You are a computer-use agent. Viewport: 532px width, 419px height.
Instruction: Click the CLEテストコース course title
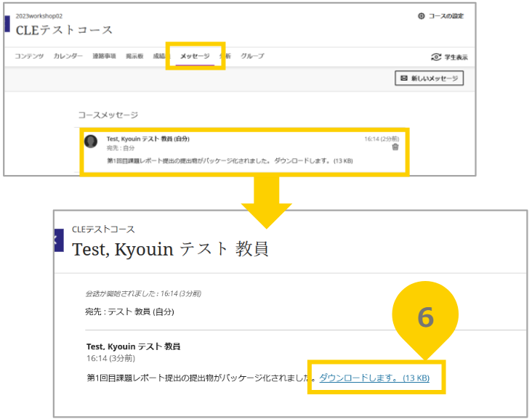coord(64,30)
